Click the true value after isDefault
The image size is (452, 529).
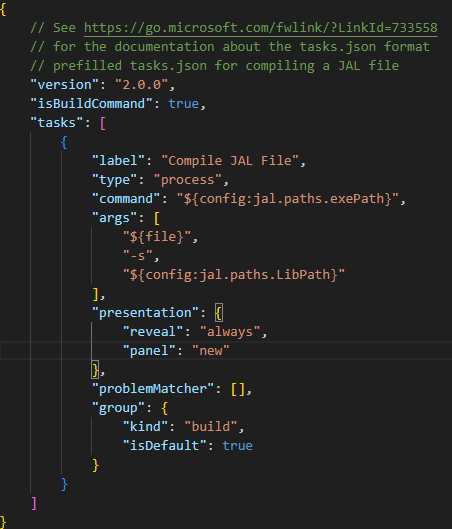coord(237,446)
